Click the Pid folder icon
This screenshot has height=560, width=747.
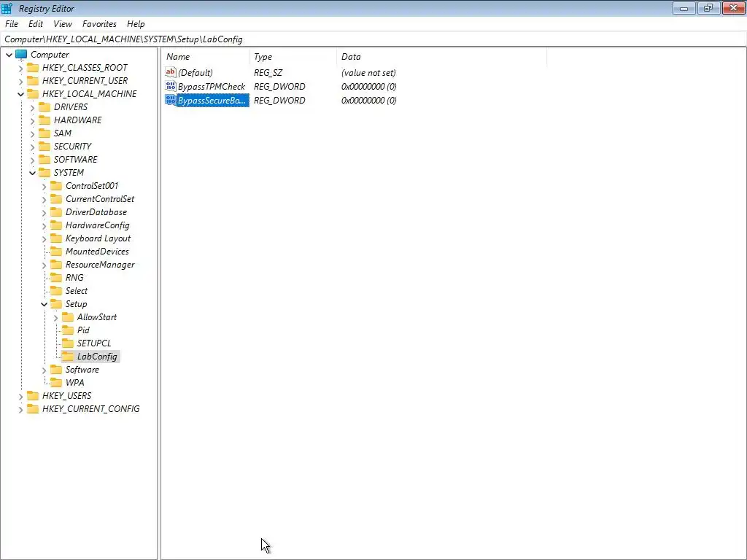click(x=68, y=330)
